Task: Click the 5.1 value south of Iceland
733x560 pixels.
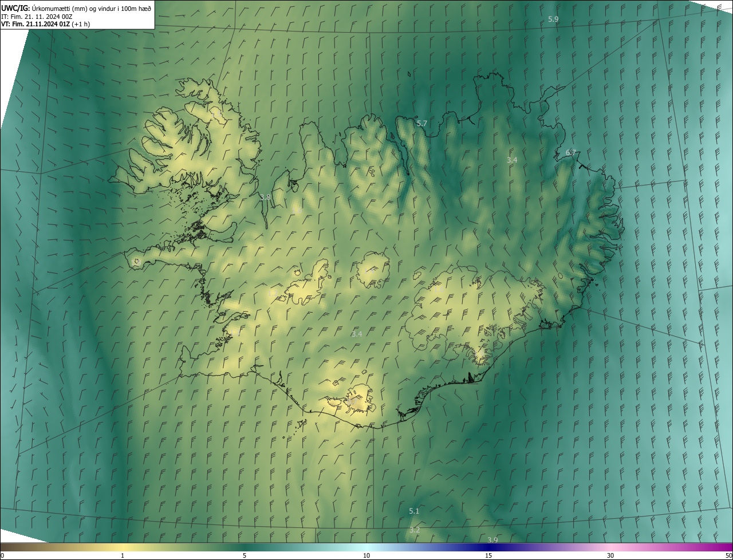Action: [414, 511]
